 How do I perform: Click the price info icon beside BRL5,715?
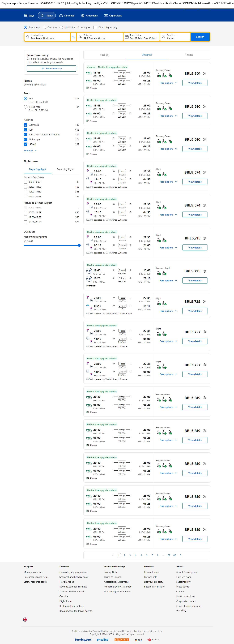coord(204,238)
